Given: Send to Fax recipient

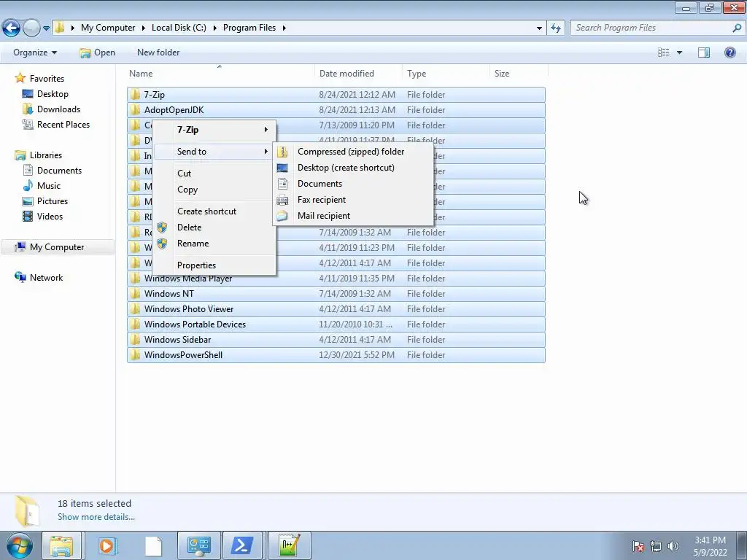Looking at the screenshot, I should [x=353, y=200].
